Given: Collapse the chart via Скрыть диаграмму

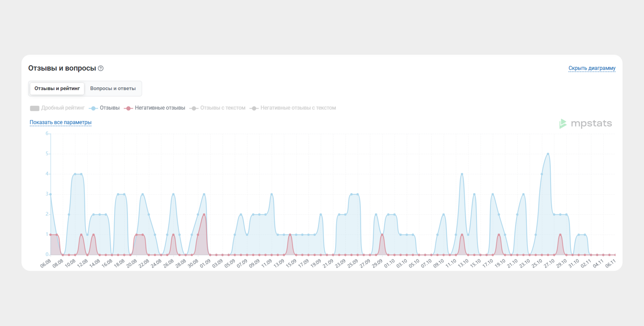Looking at the screenshot, I should (592, 68).
